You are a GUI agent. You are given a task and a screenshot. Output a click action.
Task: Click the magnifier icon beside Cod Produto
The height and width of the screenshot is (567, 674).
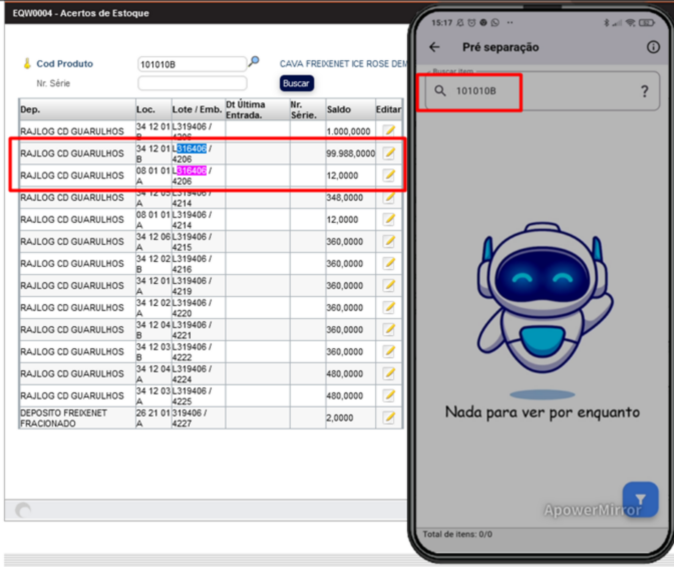coord(254,62)
